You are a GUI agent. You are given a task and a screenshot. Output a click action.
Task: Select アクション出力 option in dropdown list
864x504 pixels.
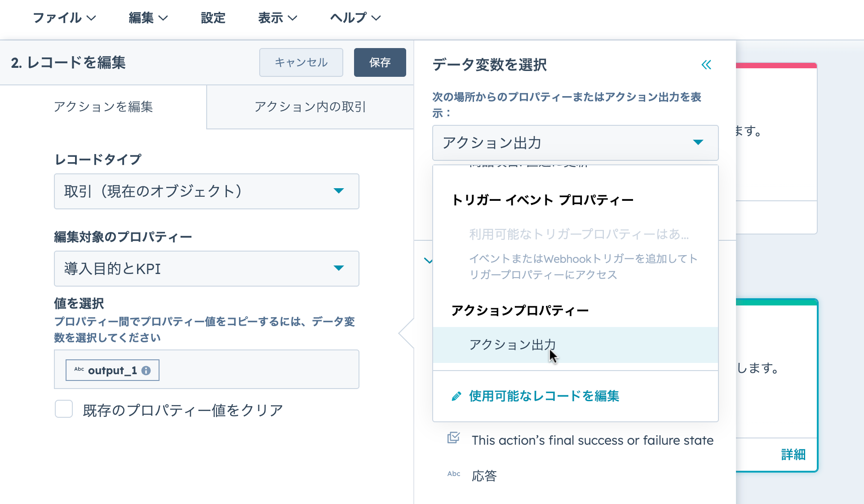point(575,345)
